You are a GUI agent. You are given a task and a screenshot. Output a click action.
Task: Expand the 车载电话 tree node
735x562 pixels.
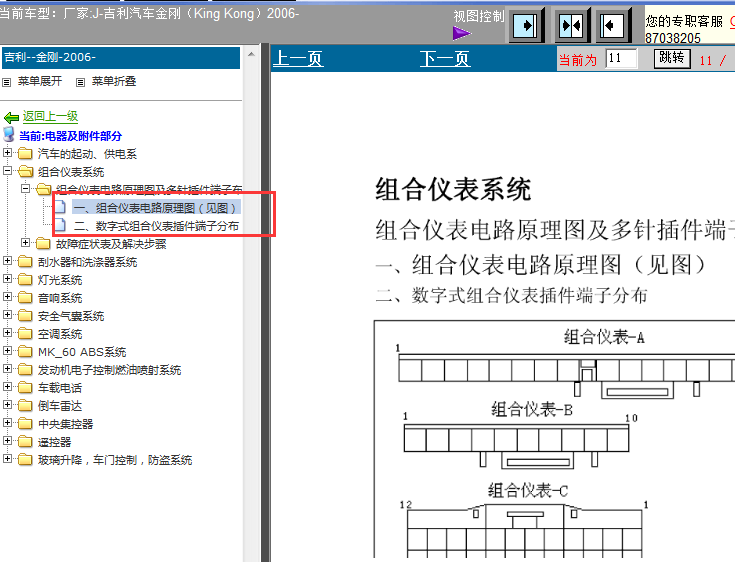[x=8, y=386]
